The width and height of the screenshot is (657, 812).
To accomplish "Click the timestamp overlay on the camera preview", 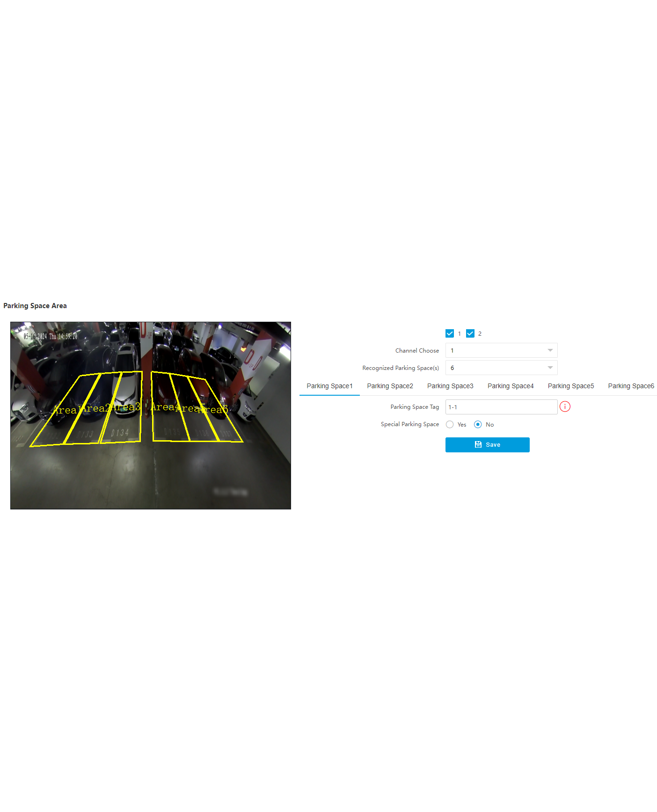I will point(51,336).
